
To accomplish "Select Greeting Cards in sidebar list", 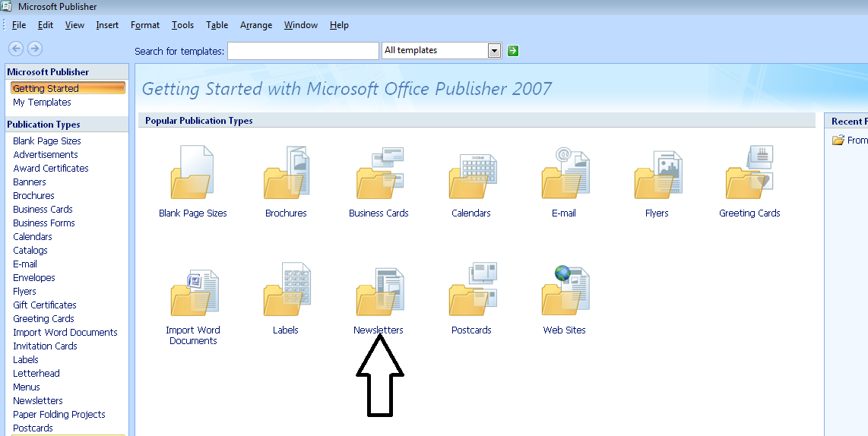I will [44, 319].
